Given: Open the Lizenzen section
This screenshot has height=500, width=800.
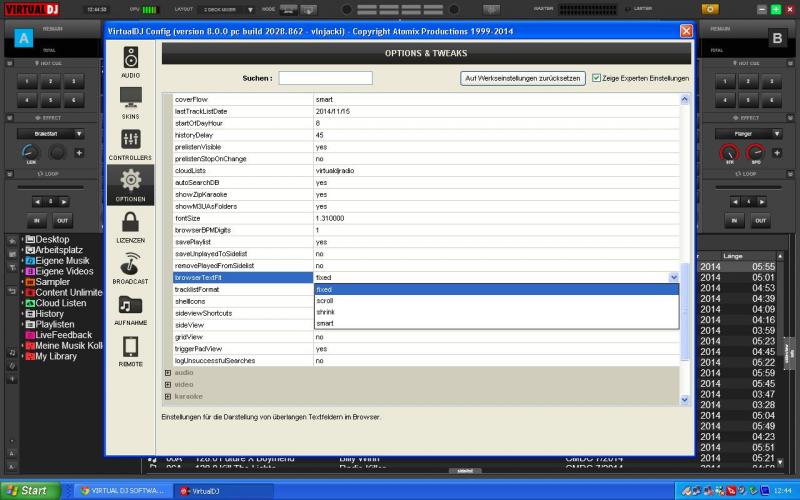Looking at the screenshot, I should pos(131,226).
